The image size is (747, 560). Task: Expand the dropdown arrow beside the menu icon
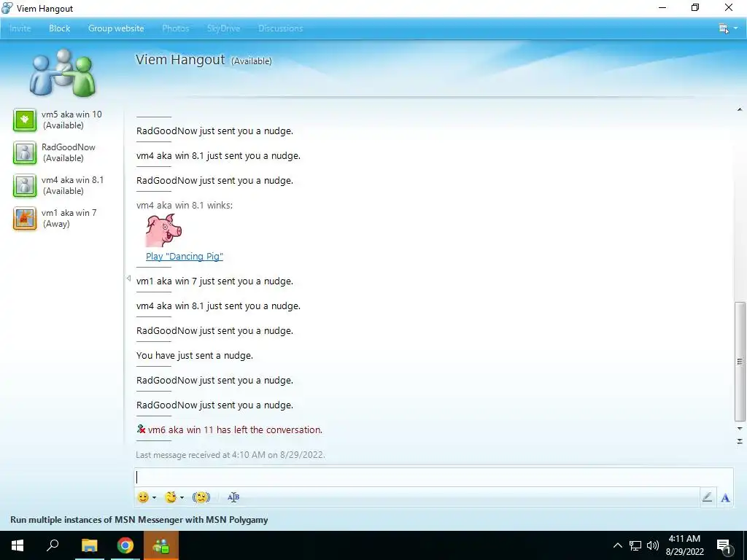coord(735,28)
